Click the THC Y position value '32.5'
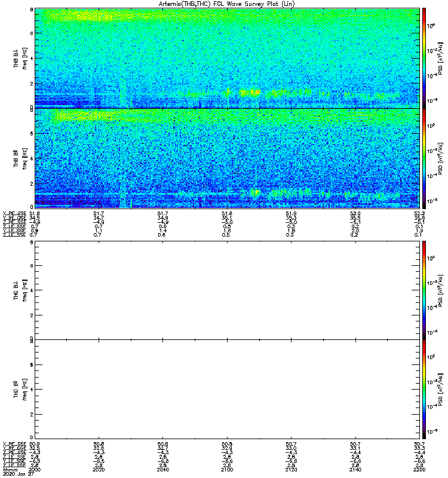 click(34, 449)
